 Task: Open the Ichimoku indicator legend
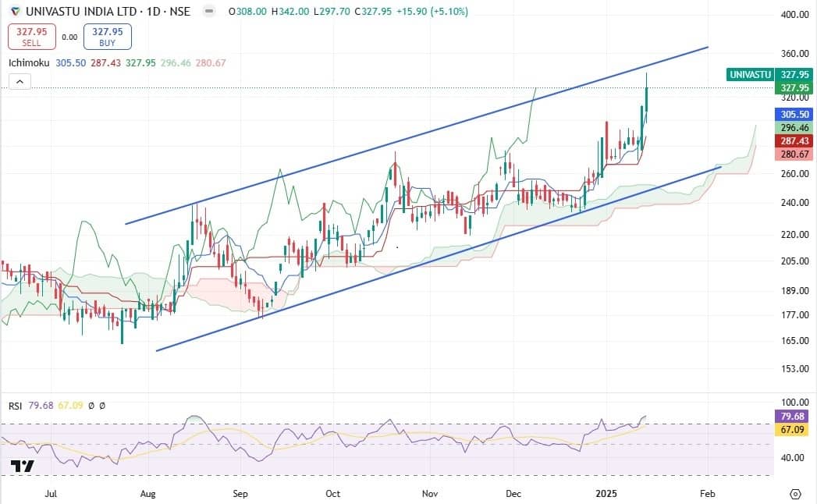30,62
